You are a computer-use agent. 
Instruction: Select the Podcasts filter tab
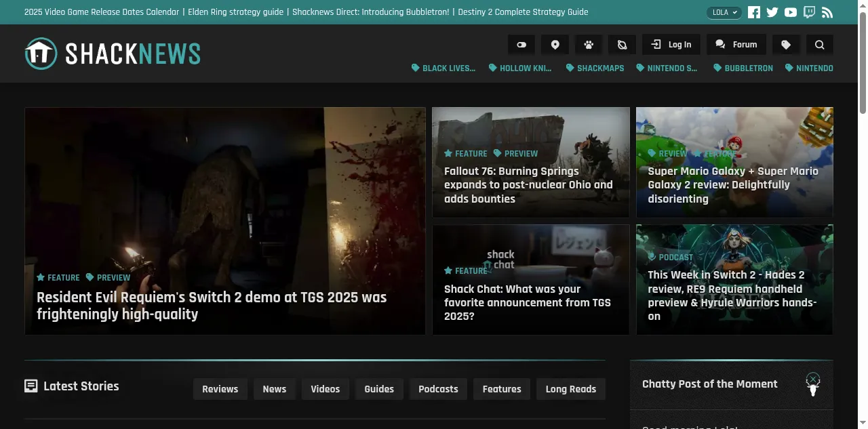click(438, 389)
